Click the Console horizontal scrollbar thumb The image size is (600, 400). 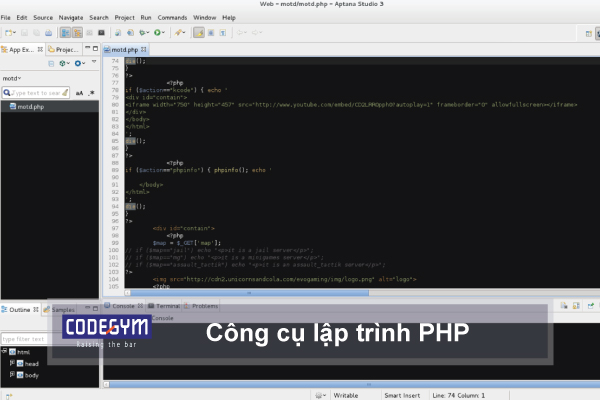pyautogui.click(x=368, y=384)
